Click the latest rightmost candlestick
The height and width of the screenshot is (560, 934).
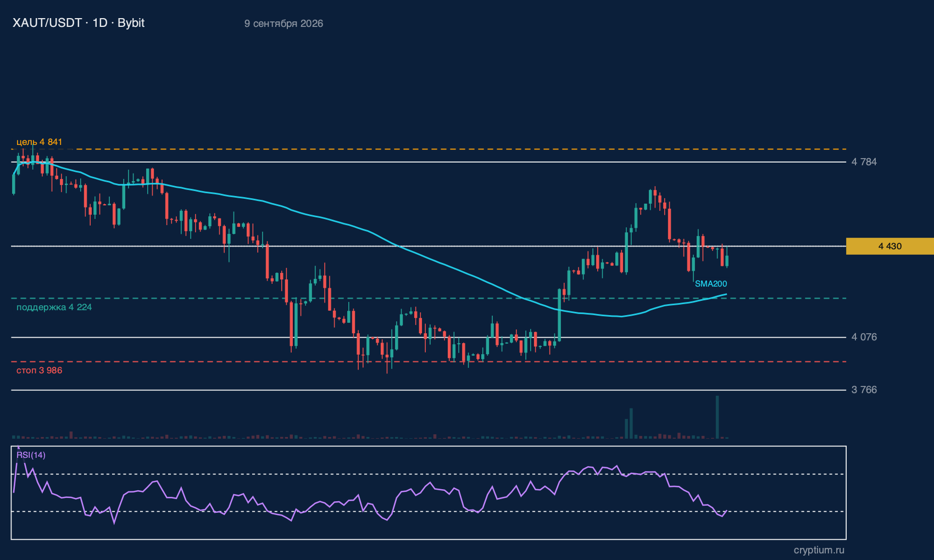point(727,257)
